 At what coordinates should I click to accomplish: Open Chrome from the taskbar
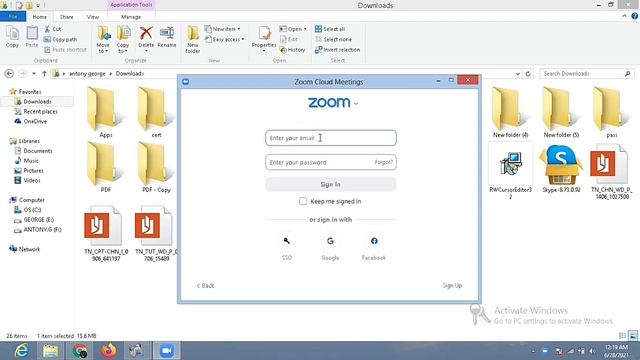tap(80, 351)
